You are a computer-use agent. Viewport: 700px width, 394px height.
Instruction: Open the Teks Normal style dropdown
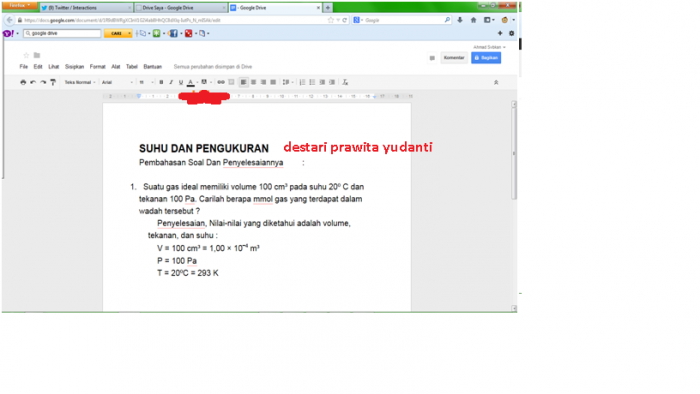point(80,82)
